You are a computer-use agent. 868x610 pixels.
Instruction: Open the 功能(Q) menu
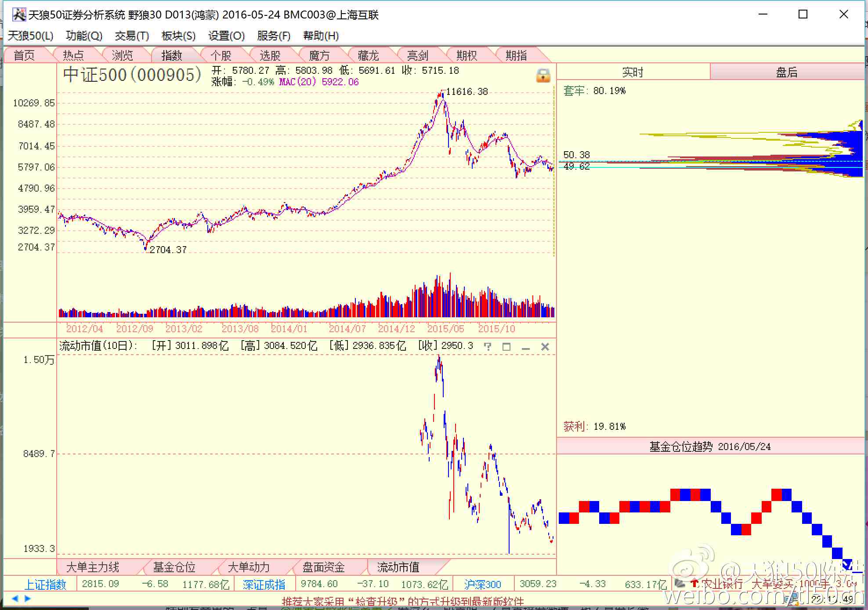84,36
